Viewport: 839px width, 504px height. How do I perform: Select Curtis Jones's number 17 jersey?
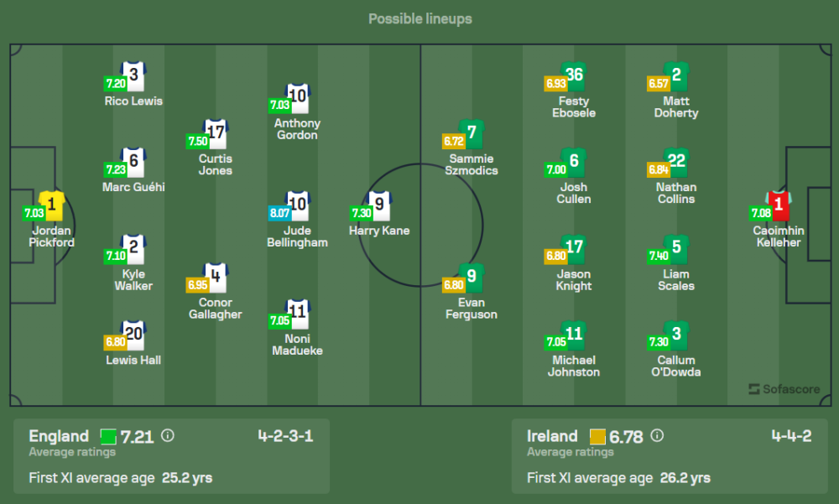pos(216,132)
